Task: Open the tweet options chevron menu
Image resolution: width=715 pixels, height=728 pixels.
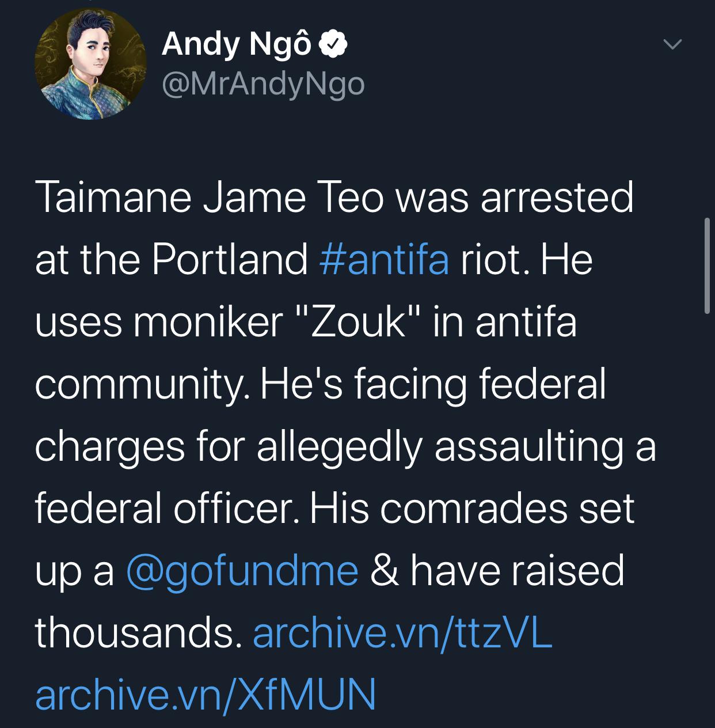Action: click(672, 44)
